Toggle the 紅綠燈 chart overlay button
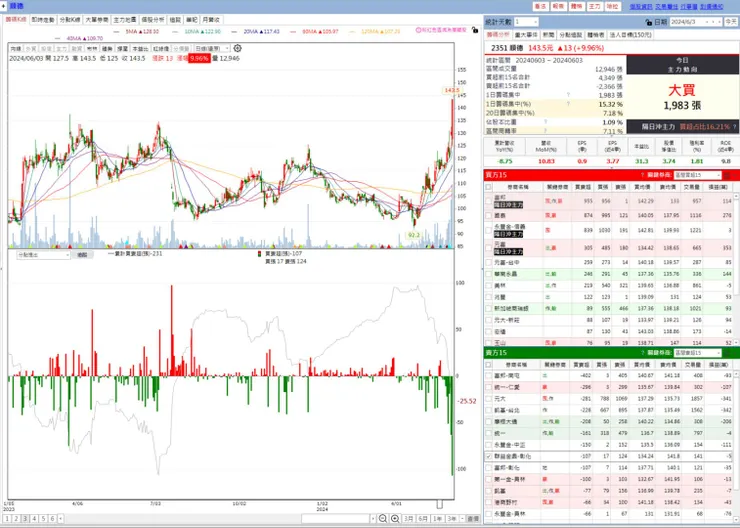This screenshot has height=528, width=740. (161, 49)
